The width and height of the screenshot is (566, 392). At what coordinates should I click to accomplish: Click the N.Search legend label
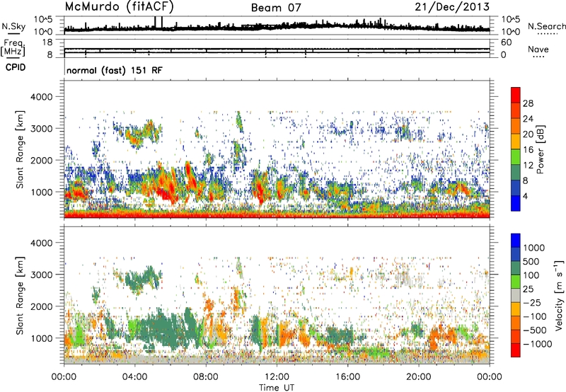(546, 26)
